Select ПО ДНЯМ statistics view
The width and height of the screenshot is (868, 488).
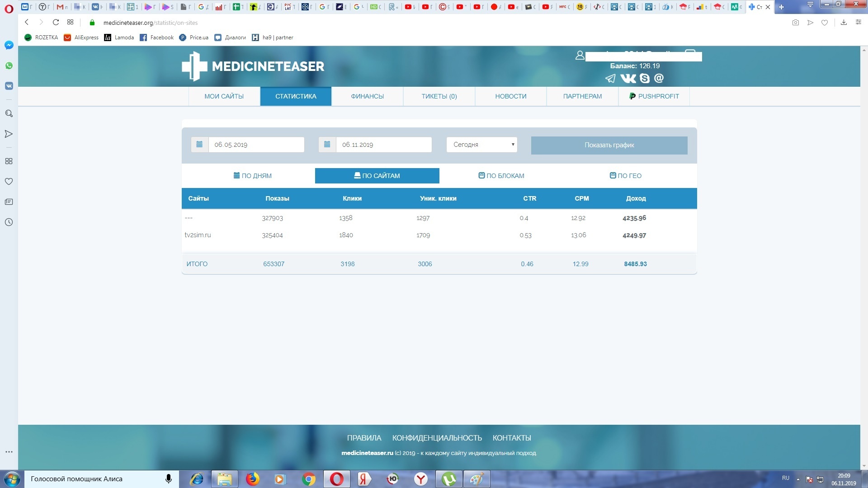253,176
